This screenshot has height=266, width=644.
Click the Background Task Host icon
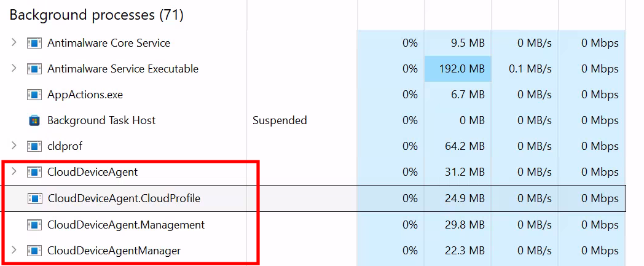[x=34, y=120]
